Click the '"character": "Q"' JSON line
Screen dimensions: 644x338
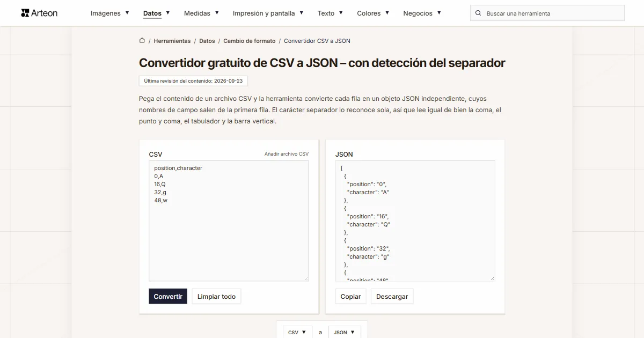click(369, 224)
